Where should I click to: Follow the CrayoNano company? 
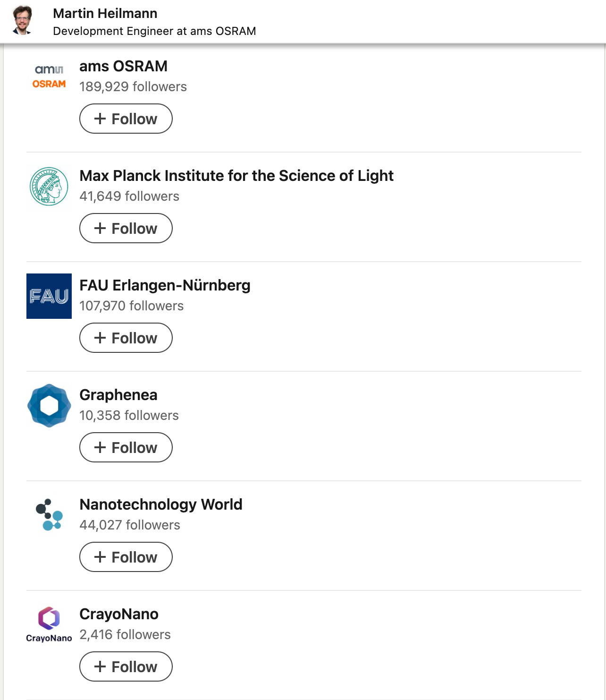click(126, 666)
